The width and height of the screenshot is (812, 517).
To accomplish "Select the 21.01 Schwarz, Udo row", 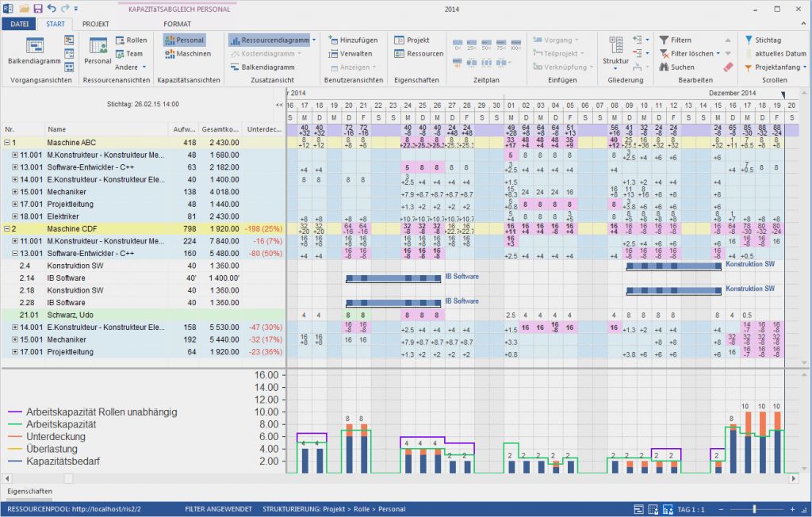I will [143, 315].
